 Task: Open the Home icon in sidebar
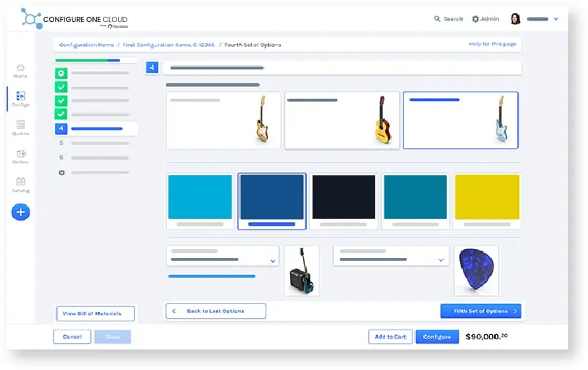point(21,70)
